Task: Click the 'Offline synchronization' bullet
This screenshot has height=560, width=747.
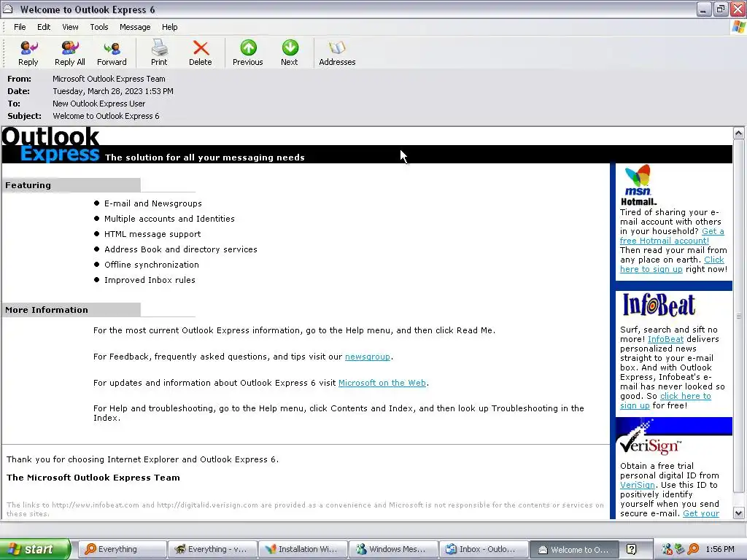Action: tap(152, 264)
